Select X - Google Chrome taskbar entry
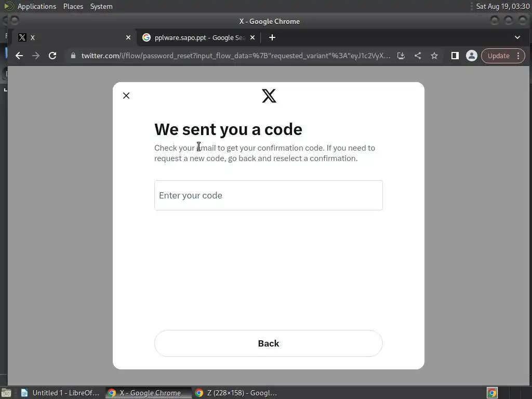This screenshot has height=399, width=532. pyautogui.click(x=148, y=393)
